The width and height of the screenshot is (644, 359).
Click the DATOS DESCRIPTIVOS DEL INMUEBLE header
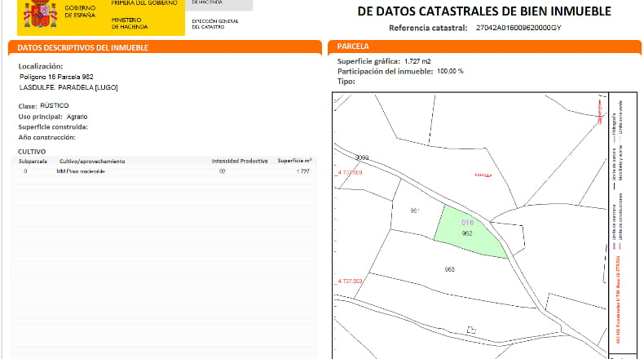165,47
